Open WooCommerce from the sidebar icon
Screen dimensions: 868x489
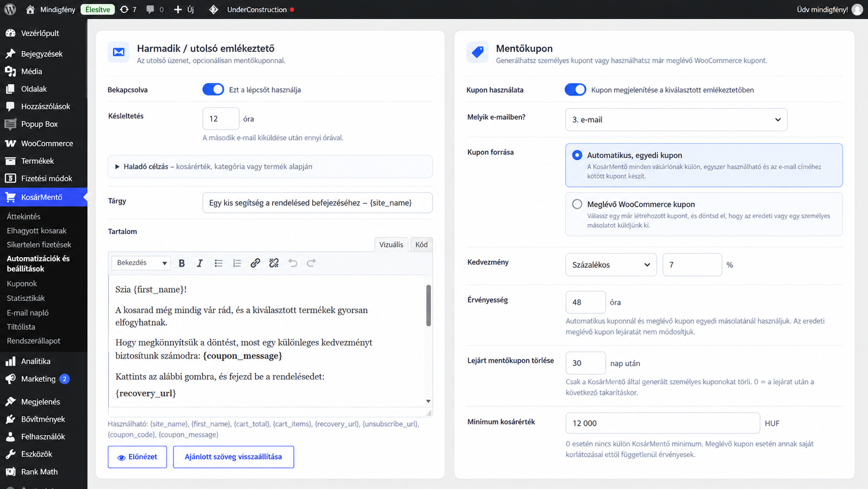pyautogui.click(x=10, y=143)
